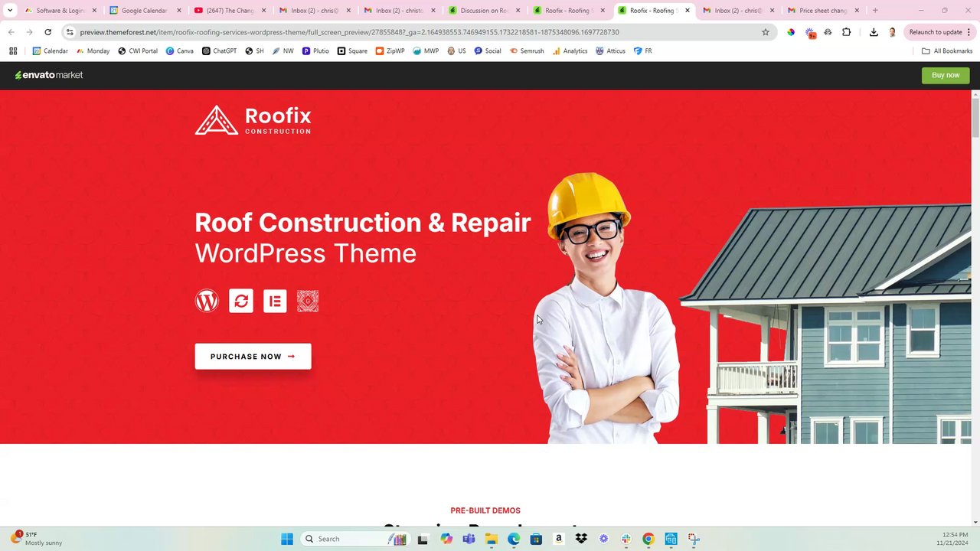Screen dimensions: 980x551
Task: Click the fourth red ornate badge icon
Action: click(x=308, y=301)
